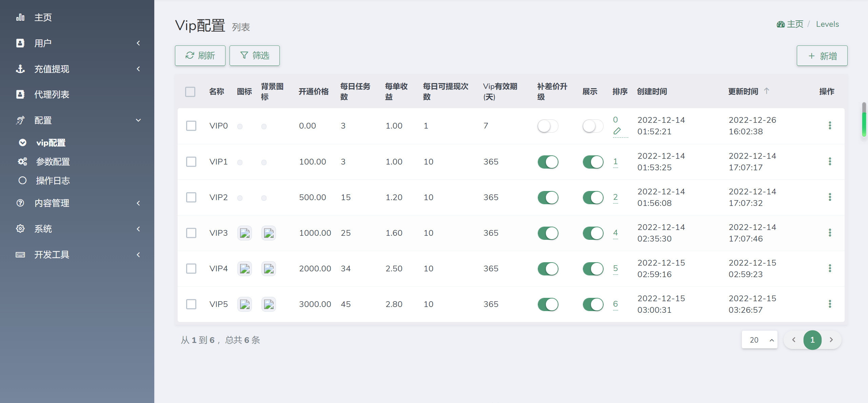Enable the 补差价升级 toggle for VIP0

point(548,126)
